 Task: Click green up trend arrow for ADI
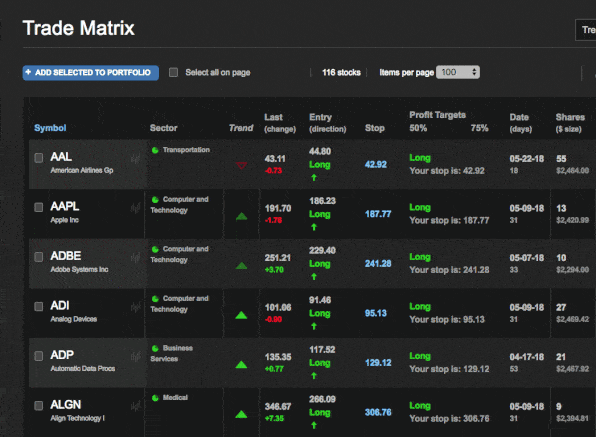click(241, 315)
